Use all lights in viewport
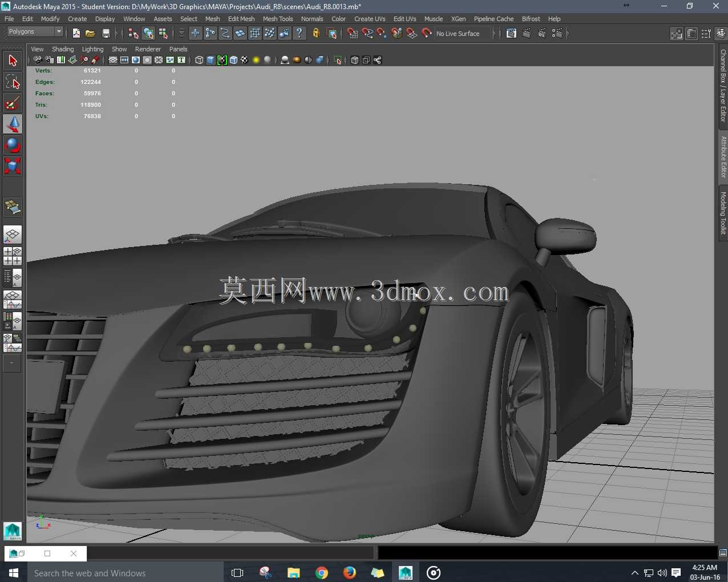Image resolution: width=728 pixels, height=582 pixels. (256, 60)
